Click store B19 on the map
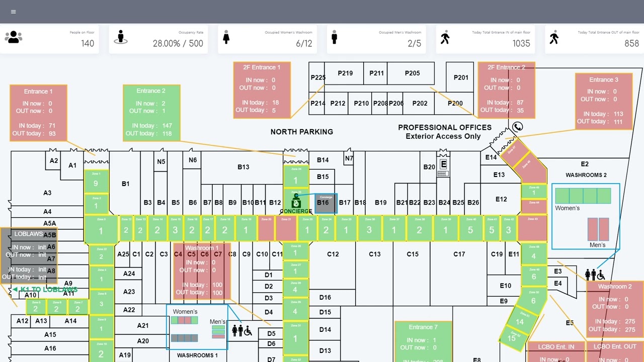This screenshot has height=362, width=644. (x=380, y=203)
